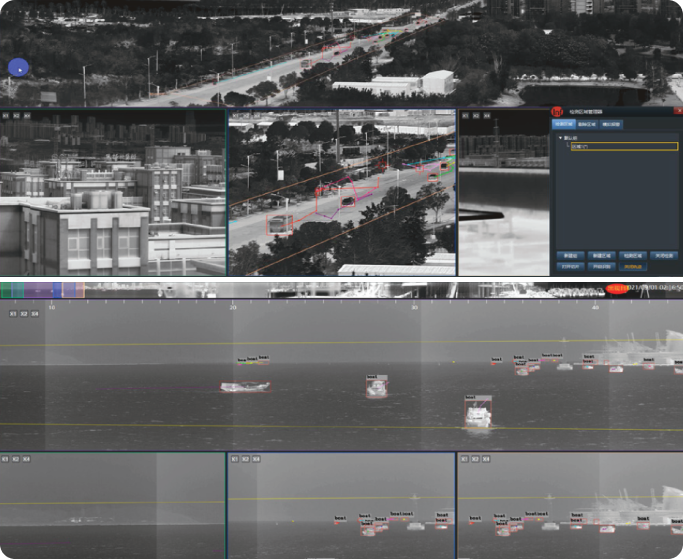
Task: Close the detection region management panel
Action: [x=677, y=112]
